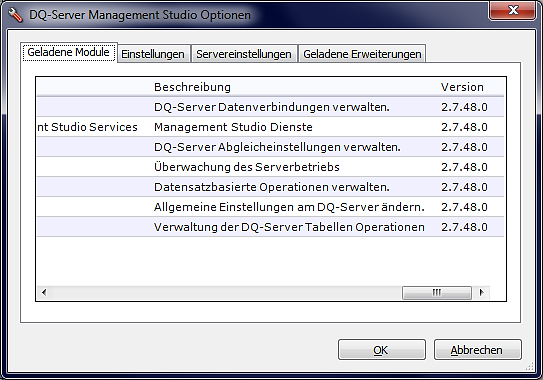
Task: Click the wrench icon in title bar
Action: [15, 15]
